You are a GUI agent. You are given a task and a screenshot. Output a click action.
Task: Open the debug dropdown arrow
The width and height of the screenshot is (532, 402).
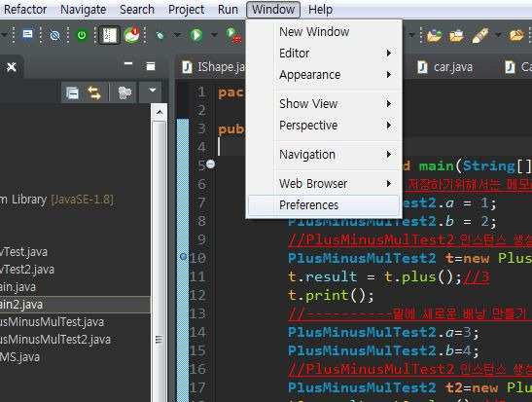point(177,35)
